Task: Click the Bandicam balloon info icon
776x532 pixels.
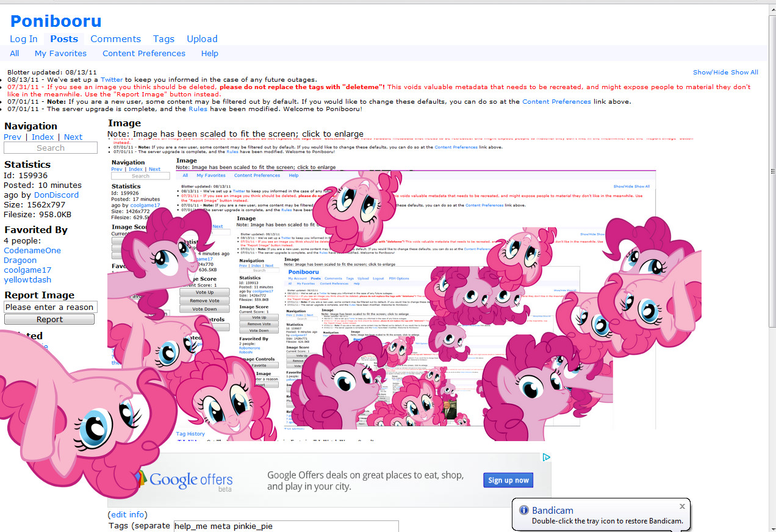Action: point(523,510)
